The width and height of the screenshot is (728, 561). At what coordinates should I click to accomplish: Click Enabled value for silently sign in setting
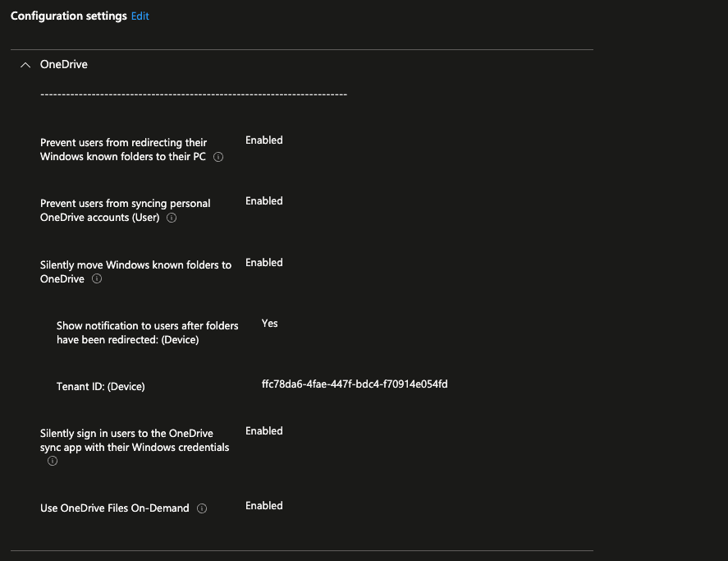pos(263,431)
